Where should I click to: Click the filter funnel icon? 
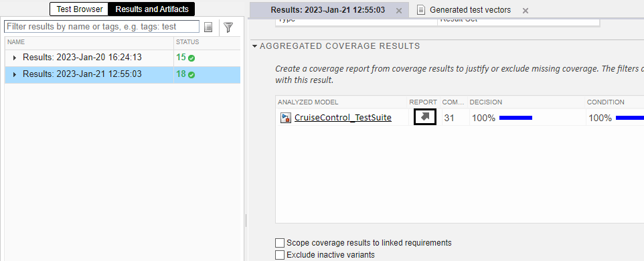pos(228,27)
